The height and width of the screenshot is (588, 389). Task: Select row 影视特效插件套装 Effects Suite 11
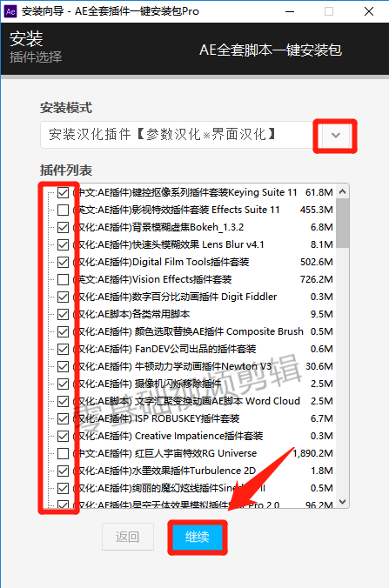point(176,210)
